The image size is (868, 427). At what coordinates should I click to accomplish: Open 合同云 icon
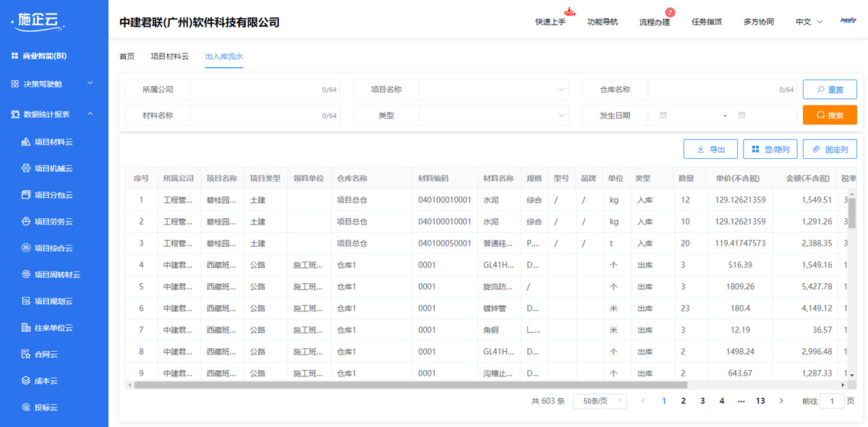(x=26, y=354)
